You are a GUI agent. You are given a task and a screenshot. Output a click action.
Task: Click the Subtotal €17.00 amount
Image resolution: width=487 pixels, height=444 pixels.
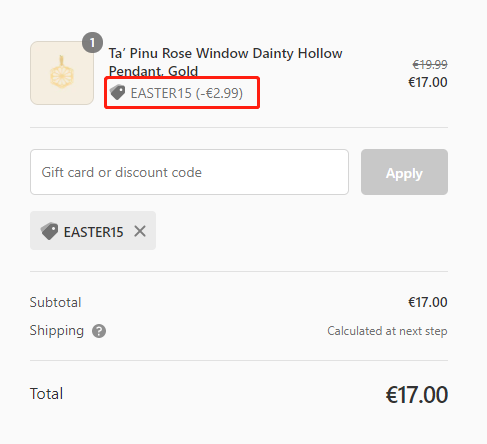(428, 302)
